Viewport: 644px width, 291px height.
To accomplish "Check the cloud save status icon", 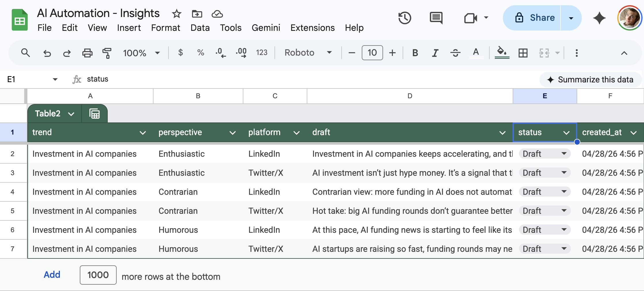I will pyautogui.click(x=217, y=14).
